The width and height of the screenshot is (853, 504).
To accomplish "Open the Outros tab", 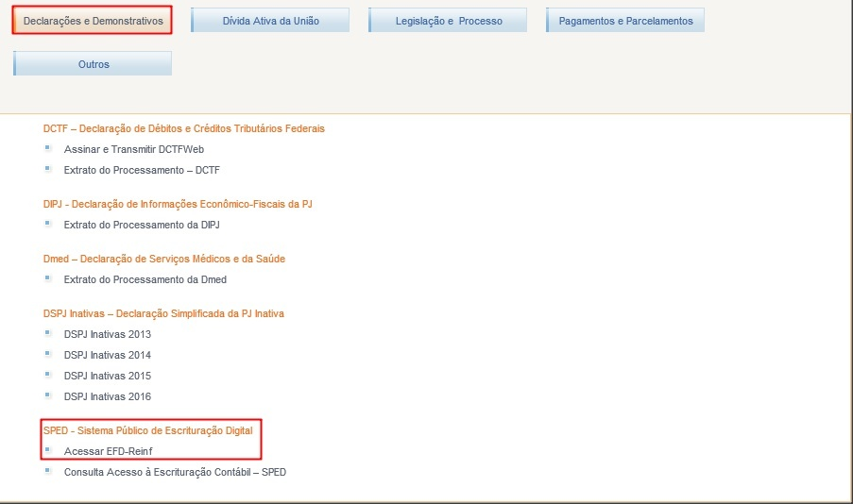I will tap(93, 63).
